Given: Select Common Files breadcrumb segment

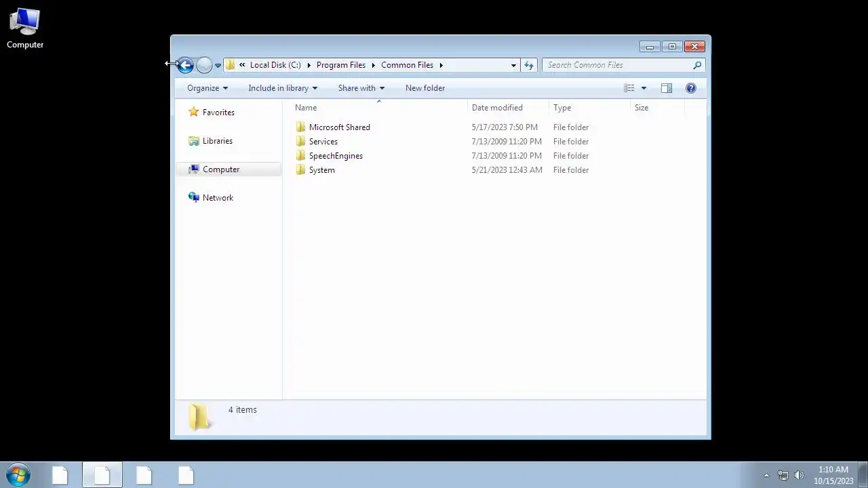Looking at the screenshot, I should [x=407, y=65].
